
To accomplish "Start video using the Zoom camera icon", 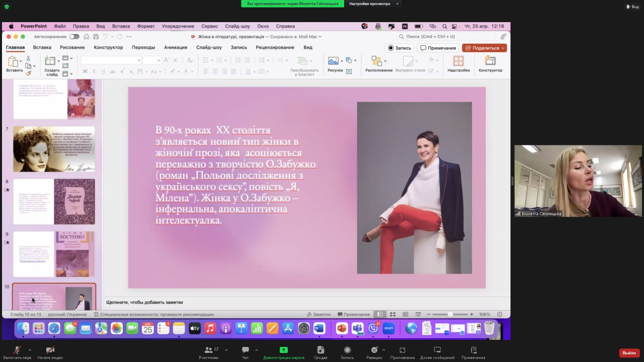I will (x=50, y=350).
